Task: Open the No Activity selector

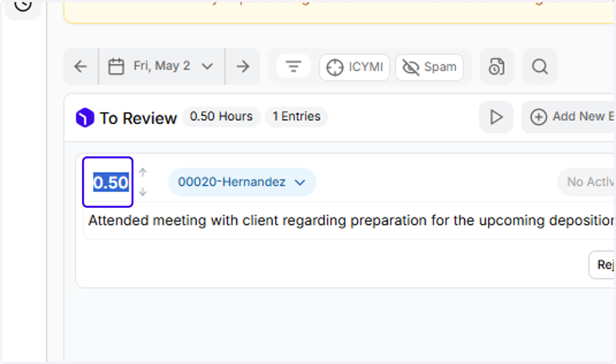Action: (587, 182)
